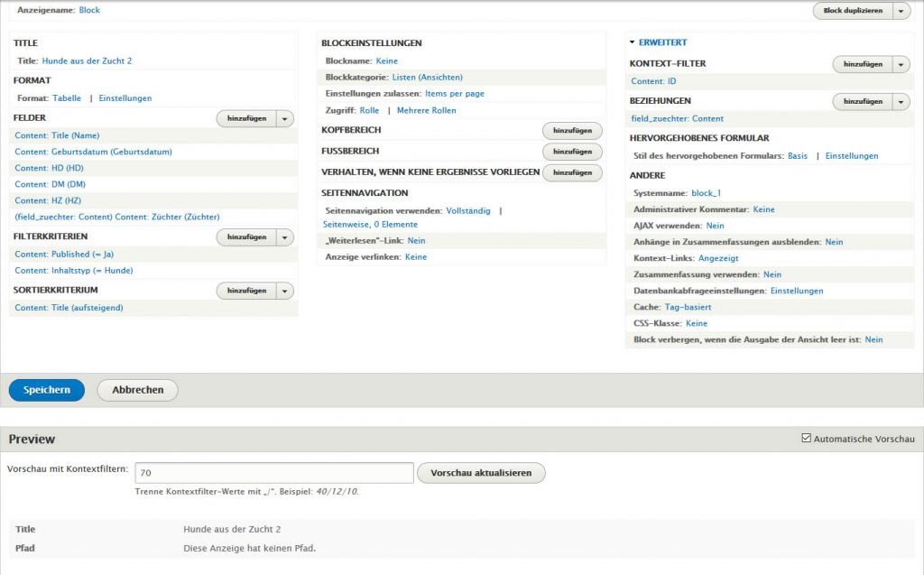
Task: Click the Abbrechen button
Action: pyautogui.click(x=137, y=390)
